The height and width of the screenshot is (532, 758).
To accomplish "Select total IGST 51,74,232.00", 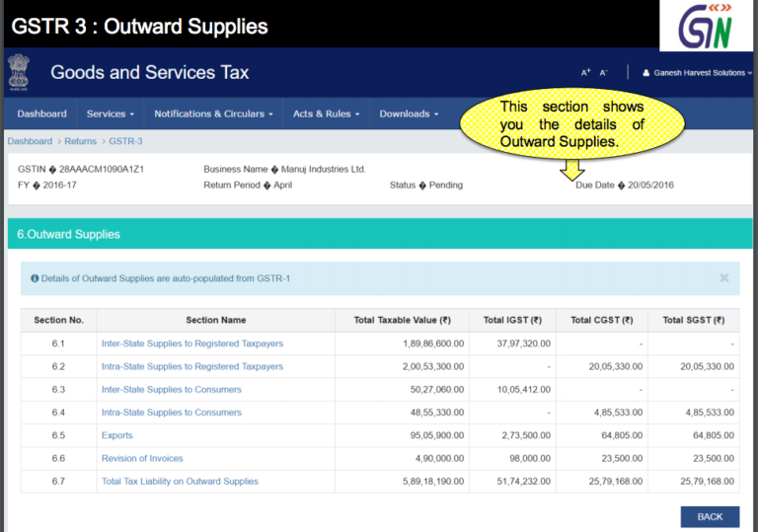I will (x=523, y=482).
